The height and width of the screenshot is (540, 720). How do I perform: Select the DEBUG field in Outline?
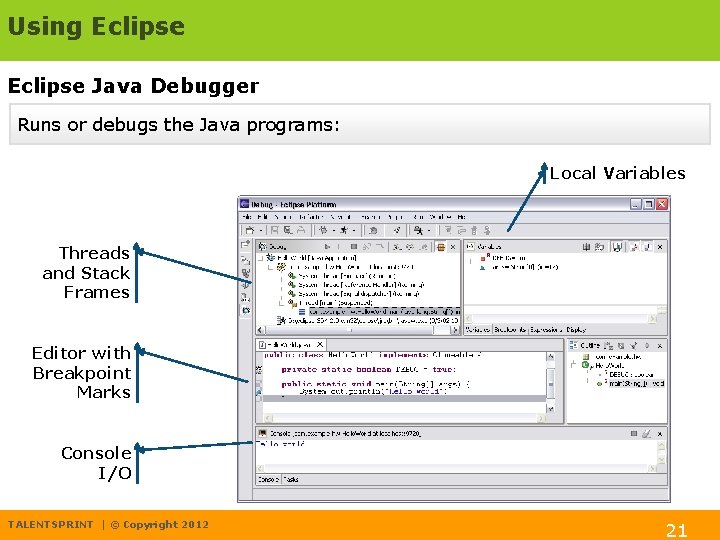[628, 375]
